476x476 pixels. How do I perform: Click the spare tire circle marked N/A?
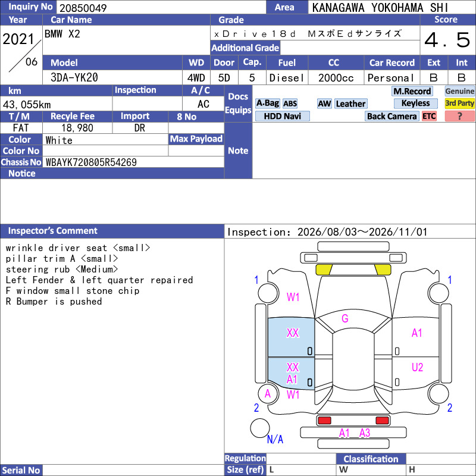click(260, 428)
